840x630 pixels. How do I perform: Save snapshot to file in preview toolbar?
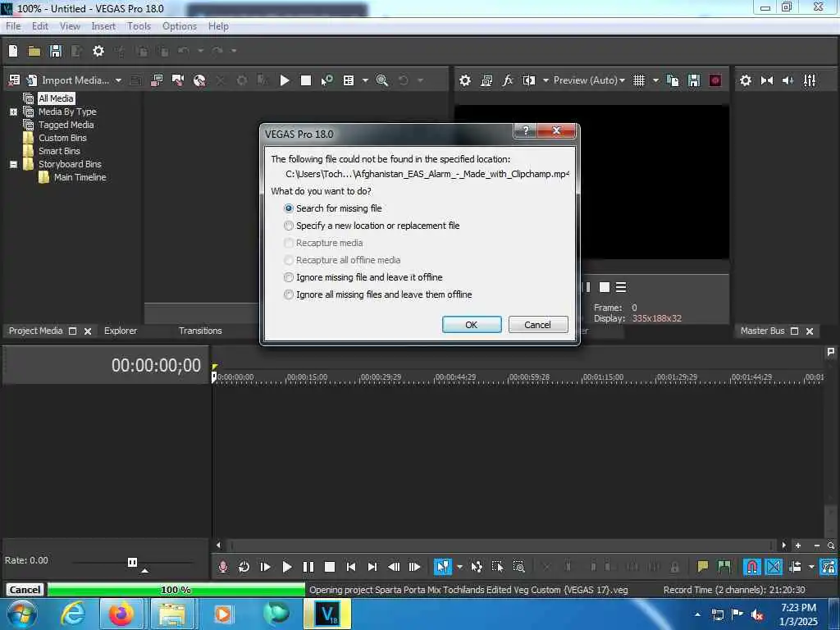[694, 80]
